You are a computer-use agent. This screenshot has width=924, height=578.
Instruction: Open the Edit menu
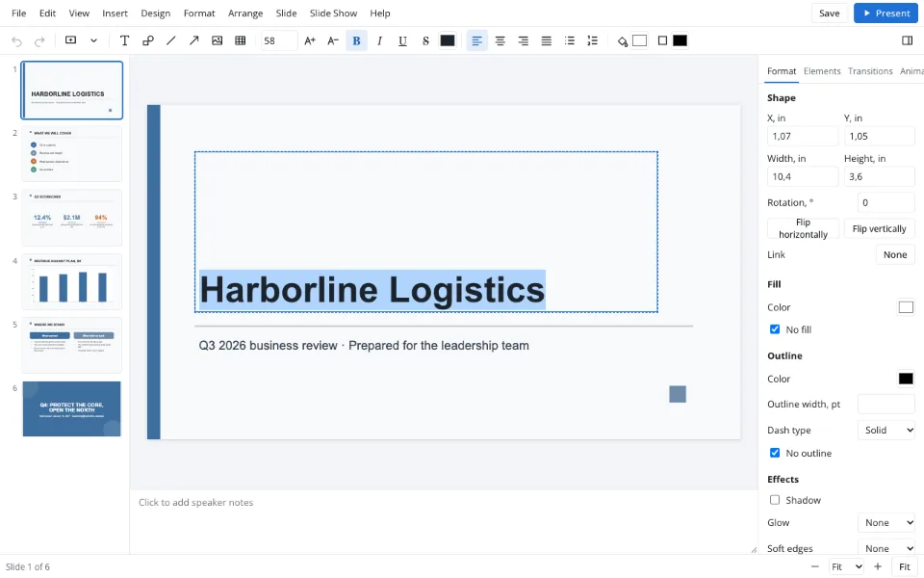(47, 13)
